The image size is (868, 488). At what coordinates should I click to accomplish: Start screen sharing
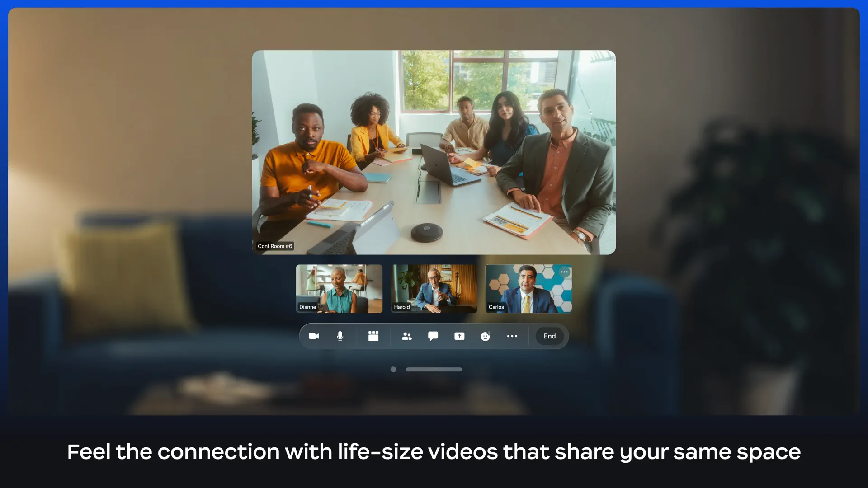459,336
